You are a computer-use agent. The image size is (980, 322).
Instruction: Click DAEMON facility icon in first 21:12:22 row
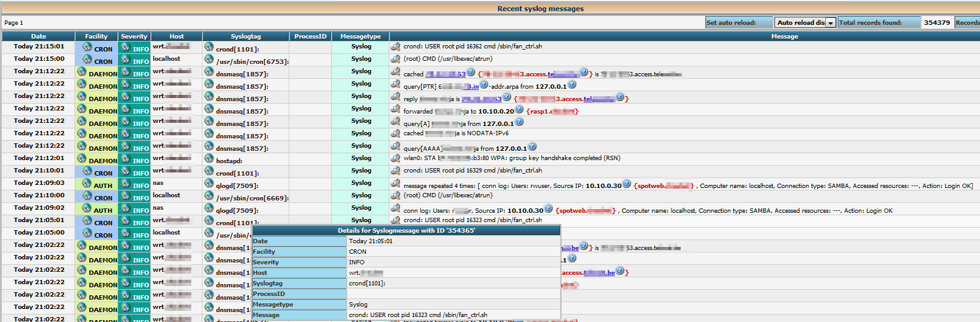[81, 71]
